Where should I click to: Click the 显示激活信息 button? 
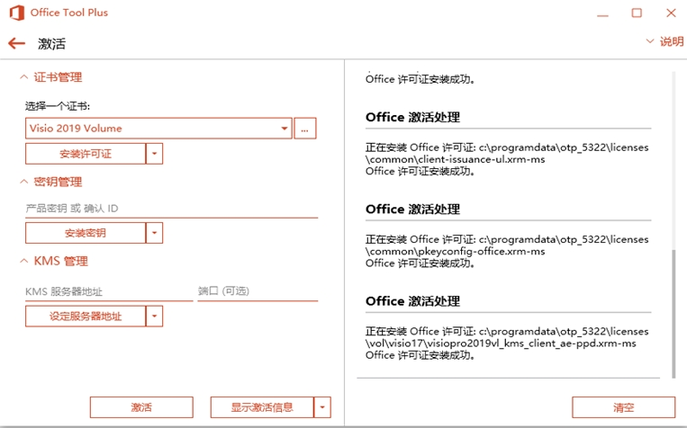(262, 407)
